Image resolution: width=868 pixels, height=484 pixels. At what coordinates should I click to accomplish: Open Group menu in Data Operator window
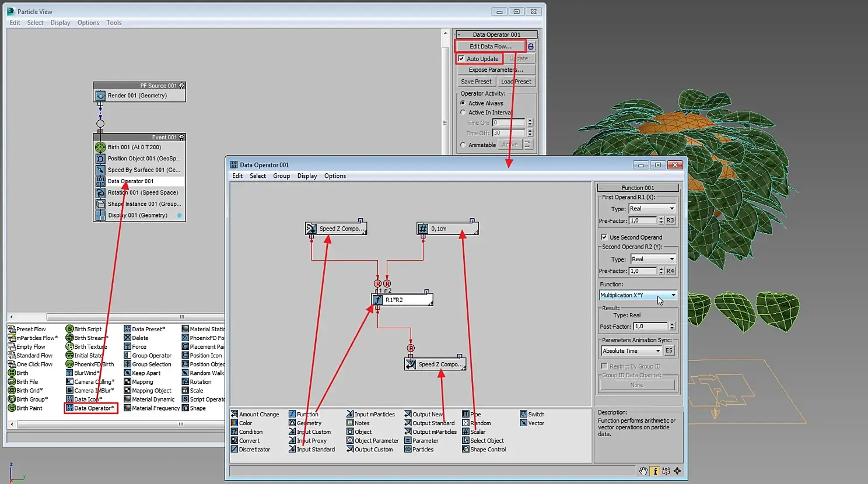coord(281,176)
